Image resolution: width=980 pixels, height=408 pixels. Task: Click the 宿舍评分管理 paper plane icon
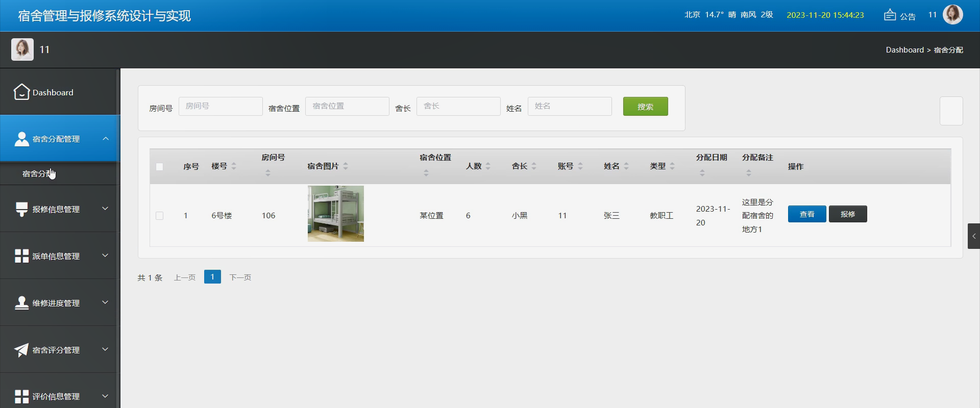point(21,350)
